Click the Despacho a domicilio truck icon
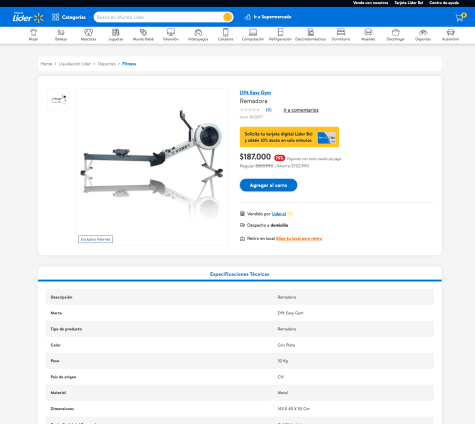 coord(242,225)
